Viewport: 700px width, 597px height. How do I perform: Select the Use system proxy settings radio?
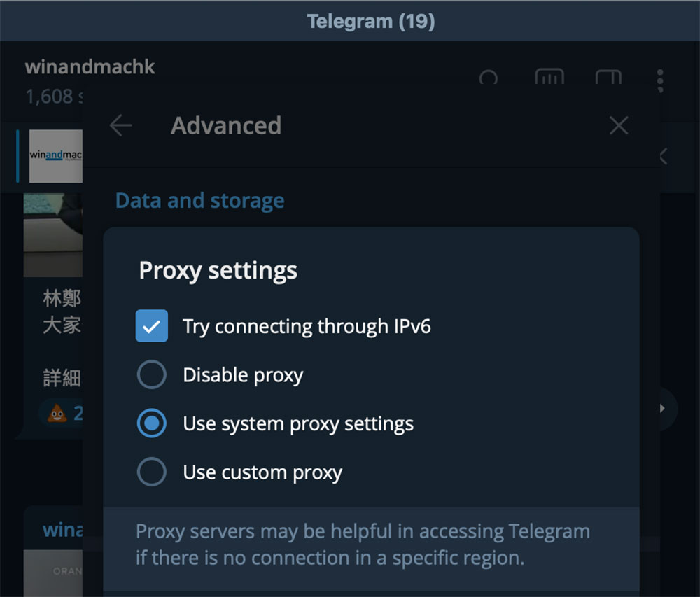point(152,424)
